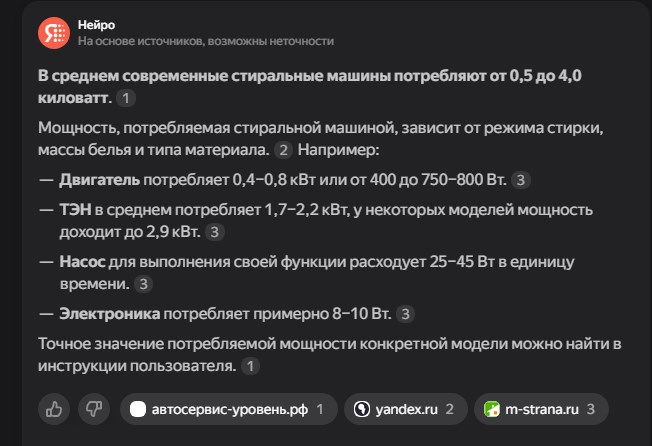Click citation 3 on the Электроника line
652x446 pixels.
coord(405,314)
